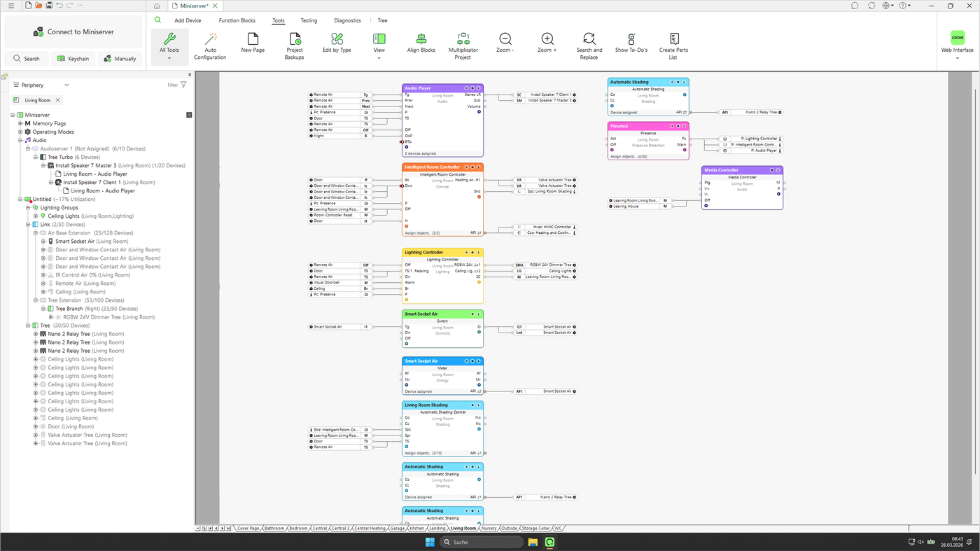Image resolution: width=980 pixels, height=551 pixels.
Task: Zoom out with Zoom - button
Action: [x=505, y=43]
